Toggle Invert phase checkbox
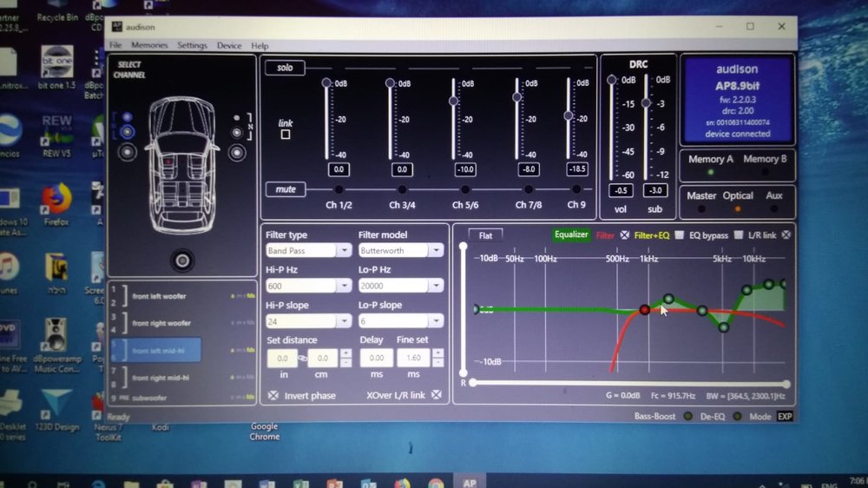The height and width of the screenshot is (488, 868). (273, 395)
